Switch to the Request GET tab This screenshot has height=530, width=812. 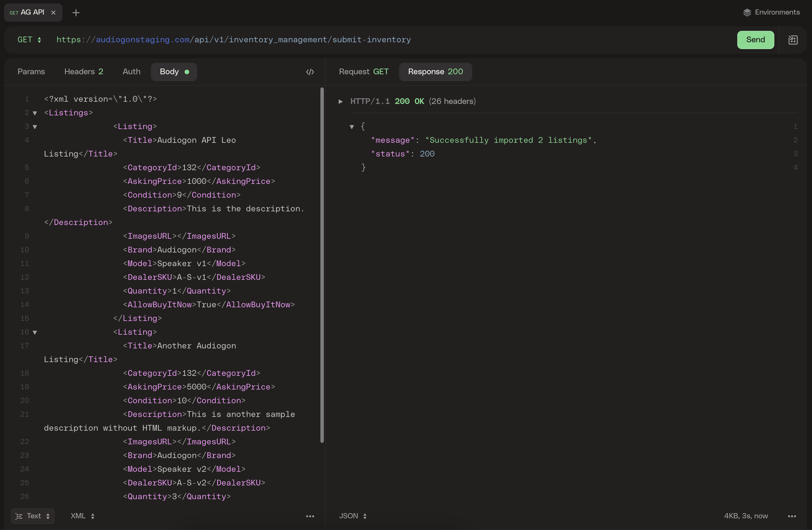pos(363,71)
